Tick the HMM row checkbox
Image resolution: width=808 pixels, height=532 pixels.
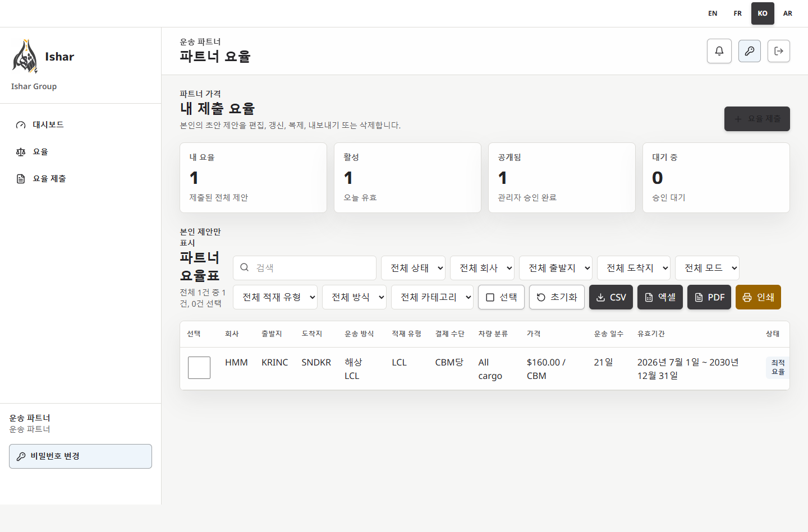199,368
